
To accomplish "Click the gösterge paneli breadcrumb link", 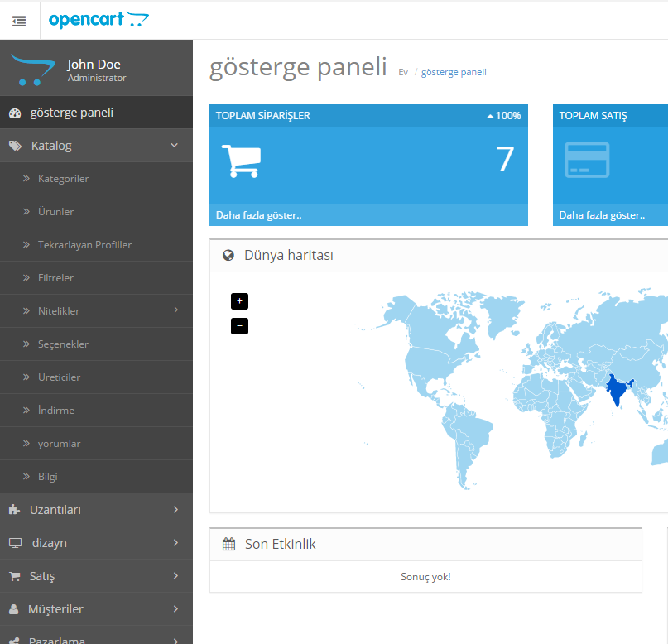I will point(454,72).
